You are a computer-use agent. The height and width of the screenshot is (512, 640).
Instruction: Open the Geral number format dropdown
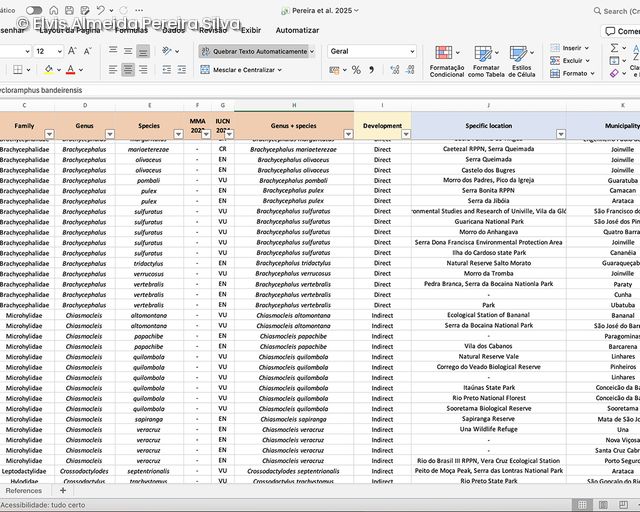(411, 51)
